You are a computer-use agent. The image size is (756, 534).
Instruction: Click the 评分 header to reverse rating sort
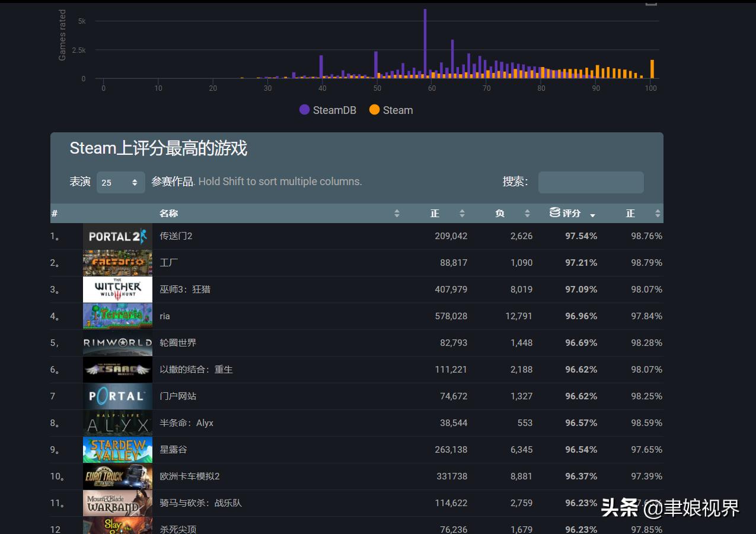point(570,213)
